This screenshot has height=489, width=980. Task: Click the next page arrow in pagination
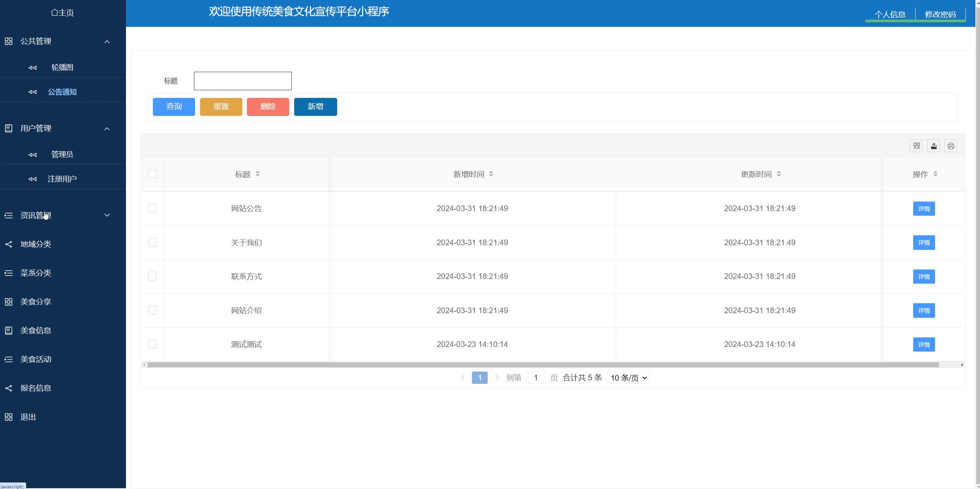click(497, 378)
